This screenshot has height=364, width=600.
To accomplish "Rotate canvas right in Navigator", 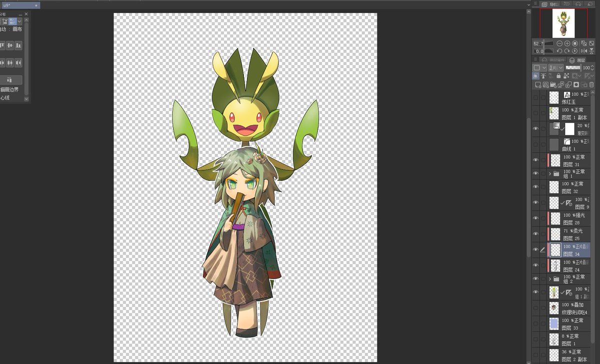I will click(x=567, y=51).
